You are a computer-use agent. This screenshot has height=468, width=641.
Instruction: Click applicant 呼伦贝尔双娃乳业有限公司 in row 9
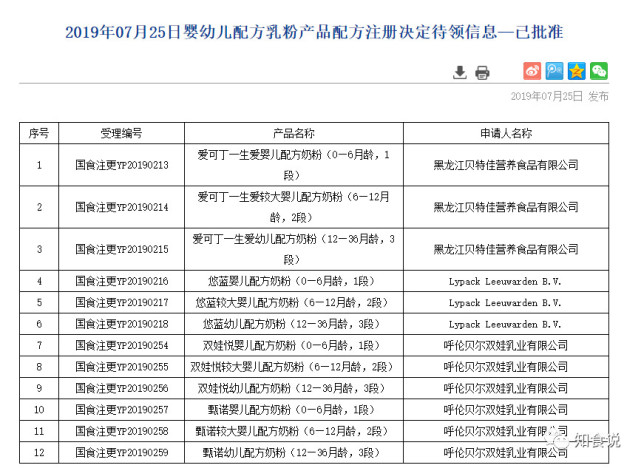[506, 388]
